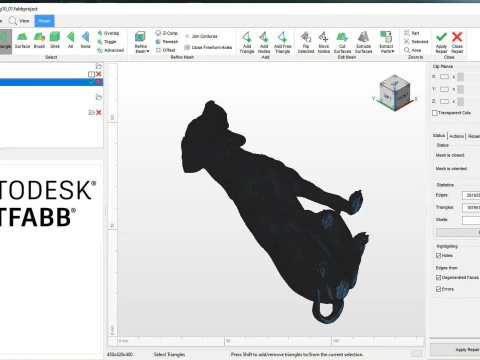480x360 pixels.
Task: Switch to the Actions tab
Action: click(x=456, y=136)
